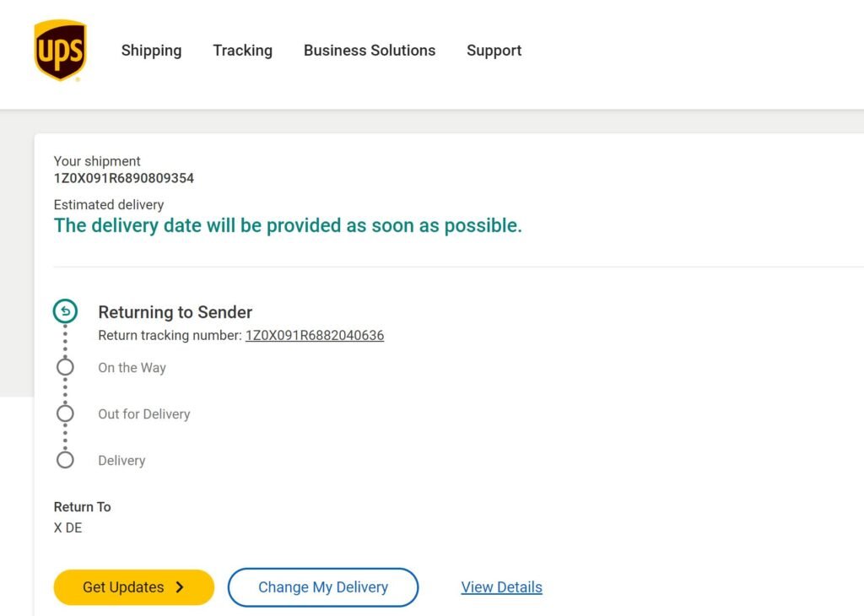Open the Support menu

(x=494, y=51)
